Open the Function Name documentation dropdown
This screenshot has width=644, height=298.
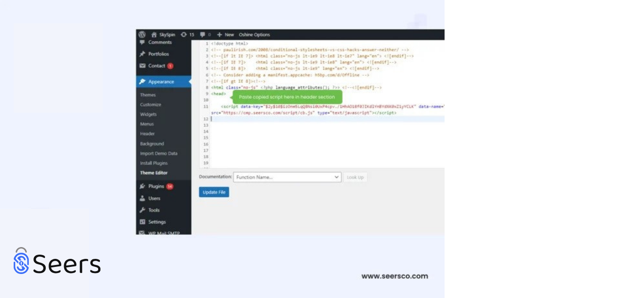pos(287,177)
